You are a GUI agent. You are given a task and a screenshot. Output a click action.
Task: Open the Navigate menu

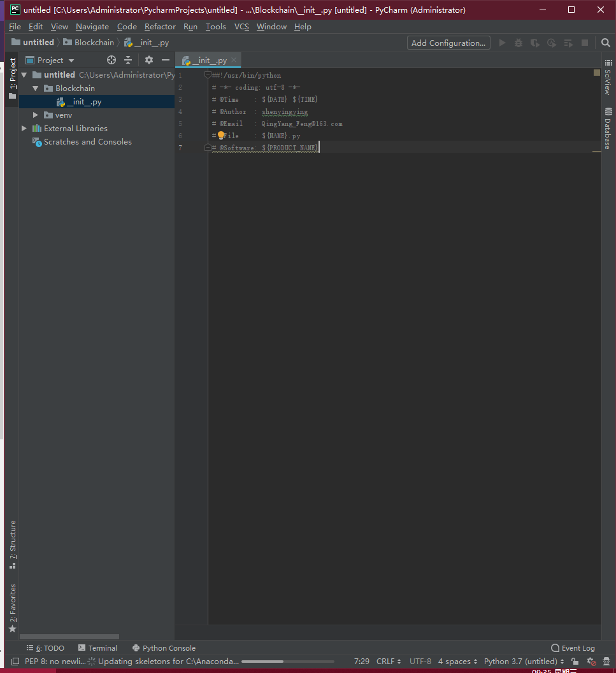click(x=92, y=27)
